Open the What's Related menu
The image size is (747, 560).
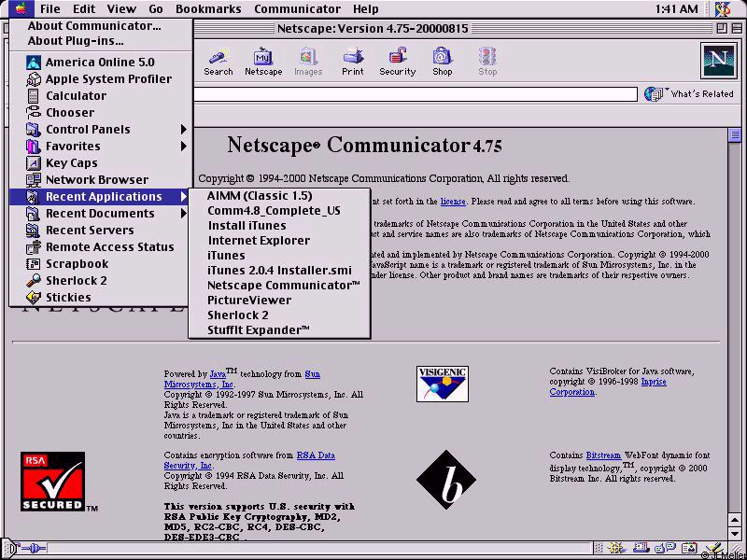tap(689, 94)
